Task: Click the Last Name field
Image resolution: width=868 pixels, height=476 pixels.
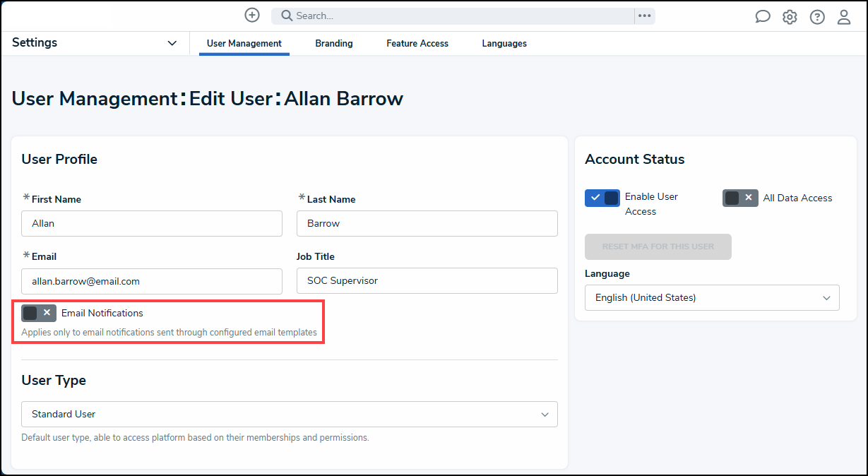Action: pyautogui.click(x=427, y=223)
